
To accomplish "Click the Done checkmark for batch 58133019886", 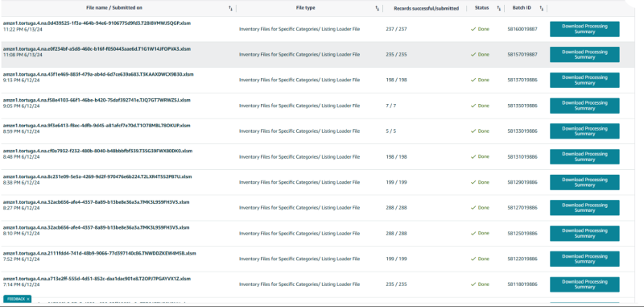I will 473,131.
